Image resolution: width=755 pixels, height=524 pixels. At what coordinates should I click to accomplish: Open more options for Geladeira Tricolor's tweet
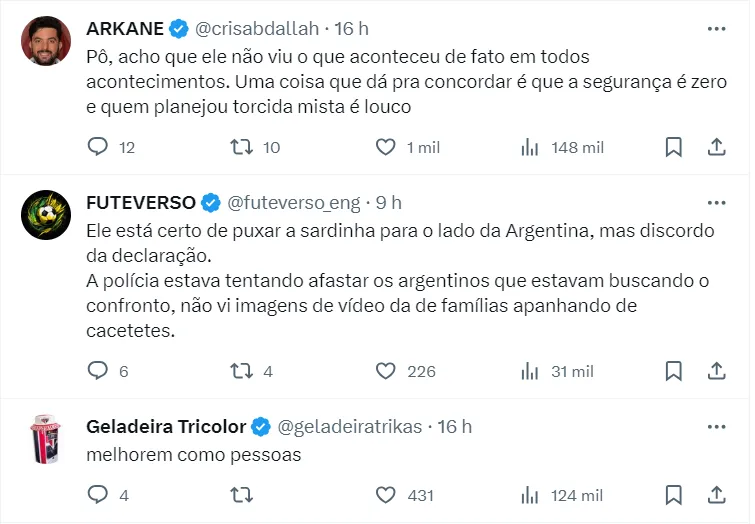(716, 426)
